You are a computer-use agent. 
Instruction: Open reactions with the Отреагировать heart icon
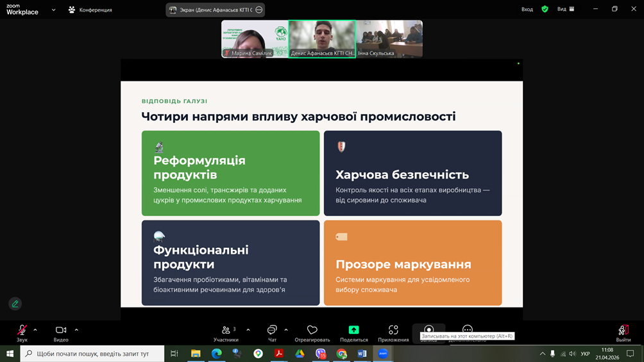(312, 332)
